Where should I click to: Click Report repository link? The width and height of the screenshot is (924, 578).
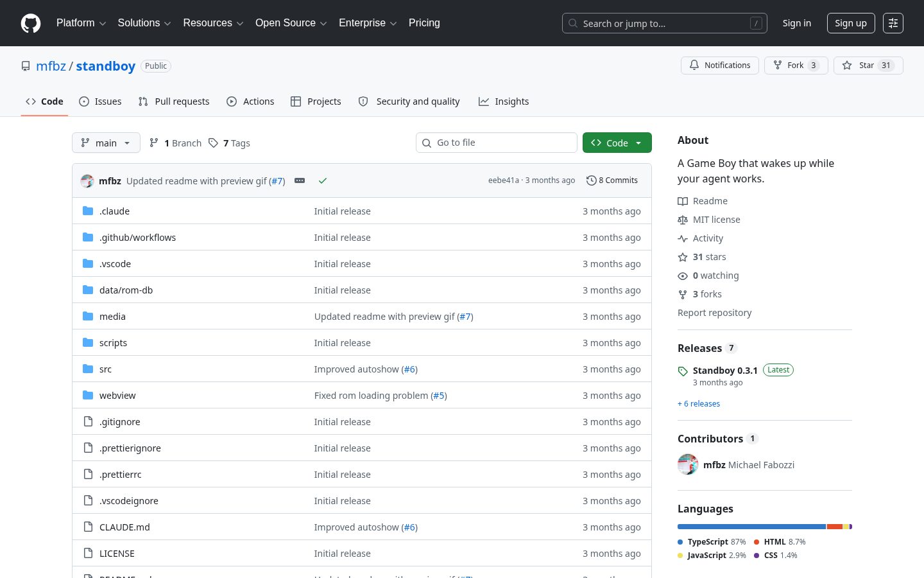pyautogui.click(x=714, y=313)
